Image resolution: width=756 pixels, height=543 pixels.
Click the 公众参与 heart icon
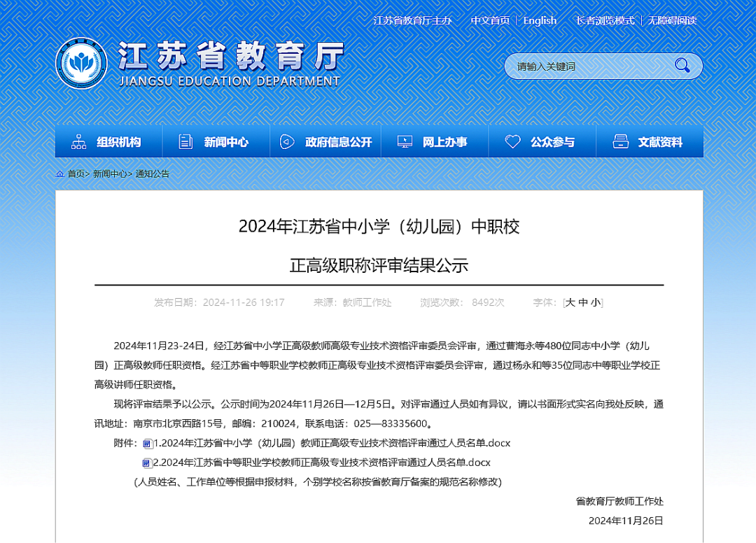tap(512, 142)
